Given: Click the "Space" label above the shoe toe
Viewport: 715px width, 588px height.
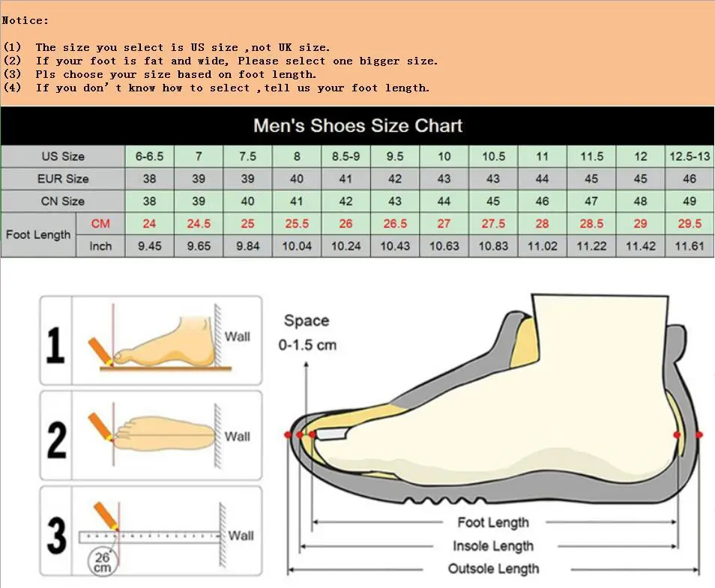Looking at the screenshot, I should pos(307,321).
